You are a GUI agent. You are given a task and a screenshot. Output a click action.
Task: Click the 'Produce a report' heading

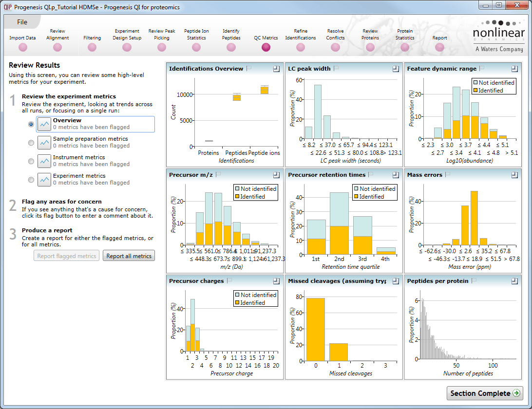pyautogui.click(x=47, y=230)
